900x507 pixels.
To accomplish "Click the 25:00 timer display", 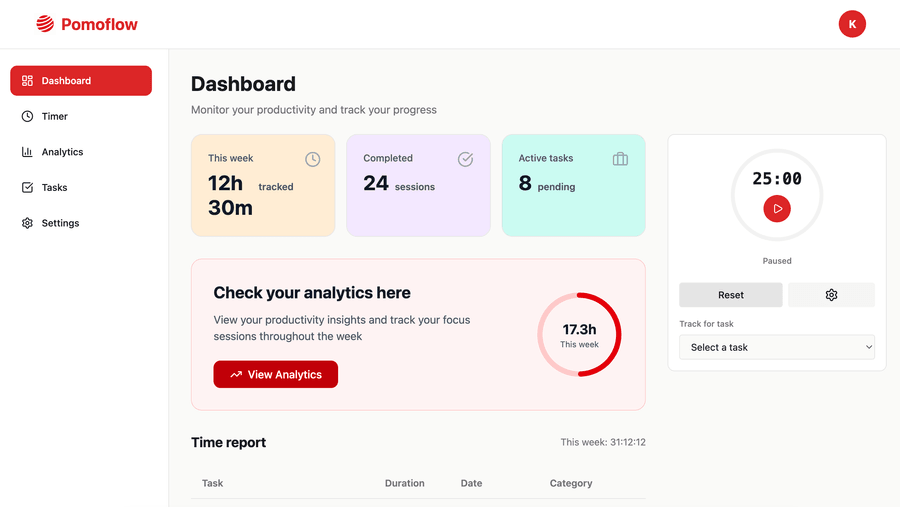I will click(777, 179).
